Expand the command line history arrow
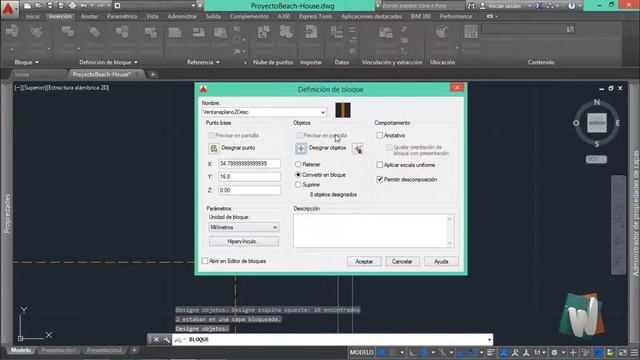The width and height of the screenshot is (640, 360). (x=489, y=340)
